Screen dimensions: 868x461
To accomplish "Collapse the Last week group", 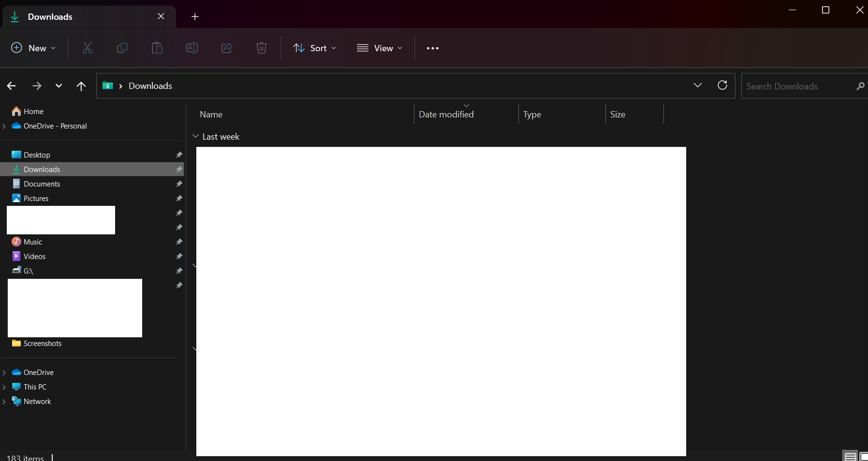I will [x=196, y=137].
